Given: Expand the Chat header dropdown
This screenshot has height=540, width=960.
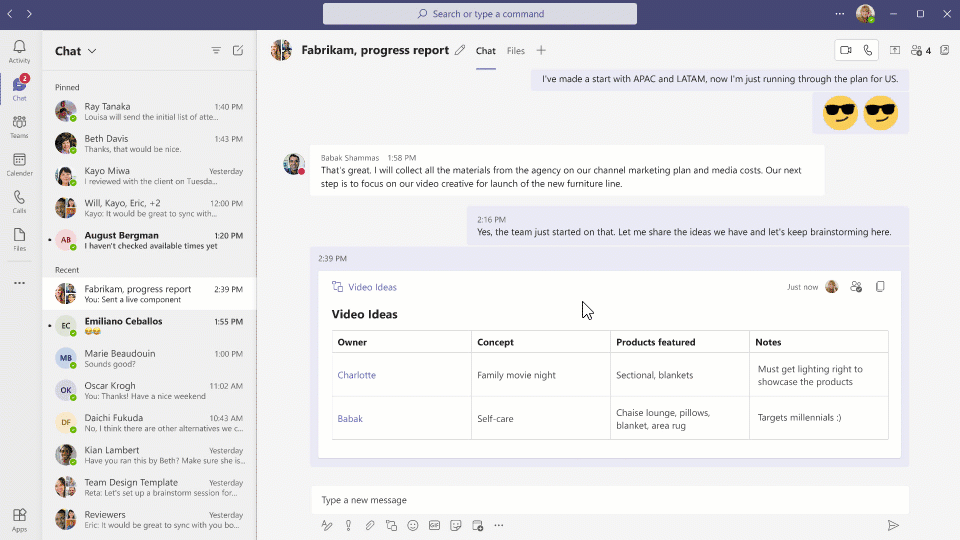Looking at the screenshot, I should click(92, 51).
